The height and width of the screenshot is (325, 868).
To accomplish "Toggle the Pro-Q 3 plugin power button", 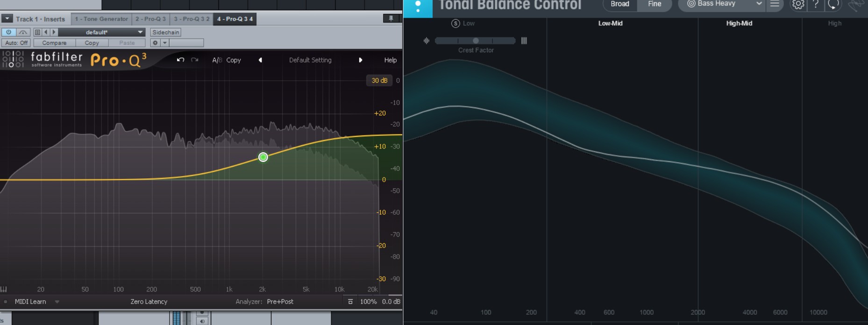I will pyautogui.click(x=8, y=32).
